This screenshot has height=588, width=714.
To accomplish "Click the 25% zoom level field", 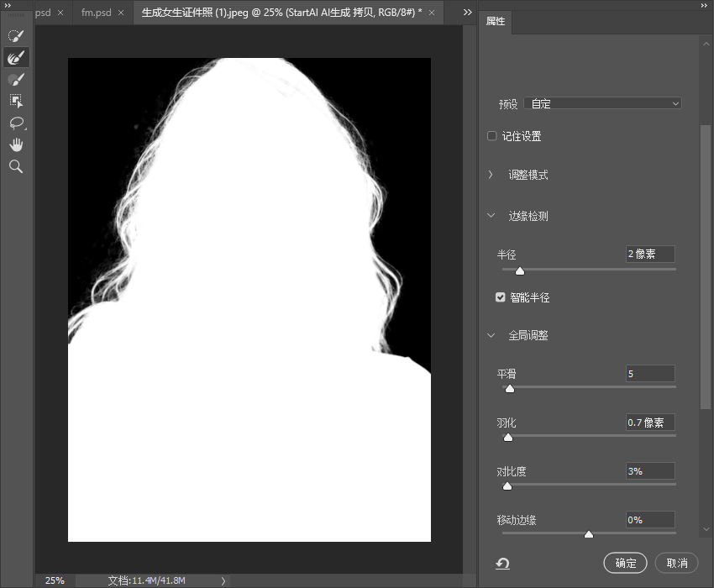I will [55, 580].
